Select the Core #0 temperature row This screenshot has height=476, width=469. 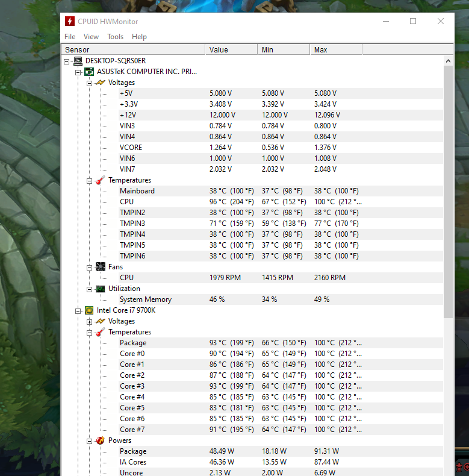tap(281, 354)
